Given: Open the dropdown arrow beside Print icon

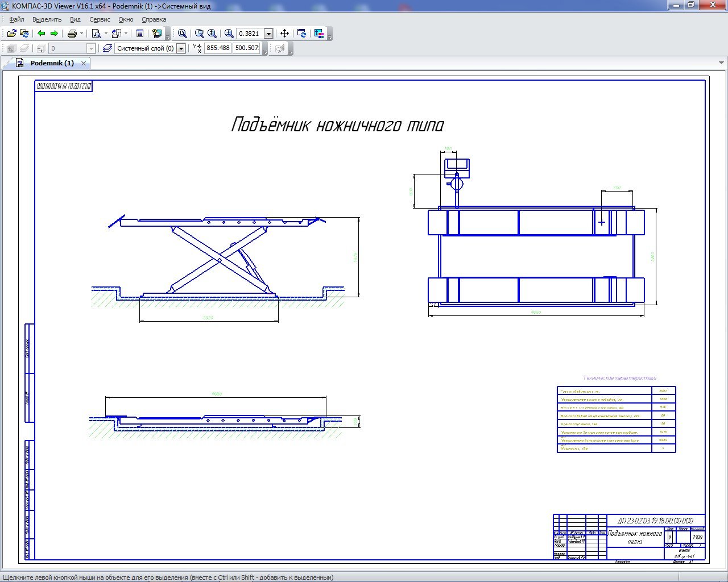Looking at the screenshot, I should [81, 34].
